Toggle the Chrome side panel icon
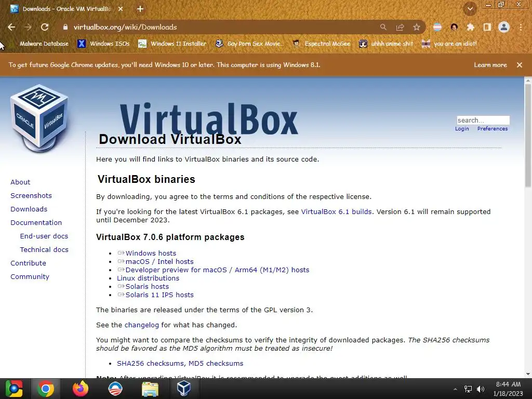Viewport: 532px width, 399px height. click(487, 27)
